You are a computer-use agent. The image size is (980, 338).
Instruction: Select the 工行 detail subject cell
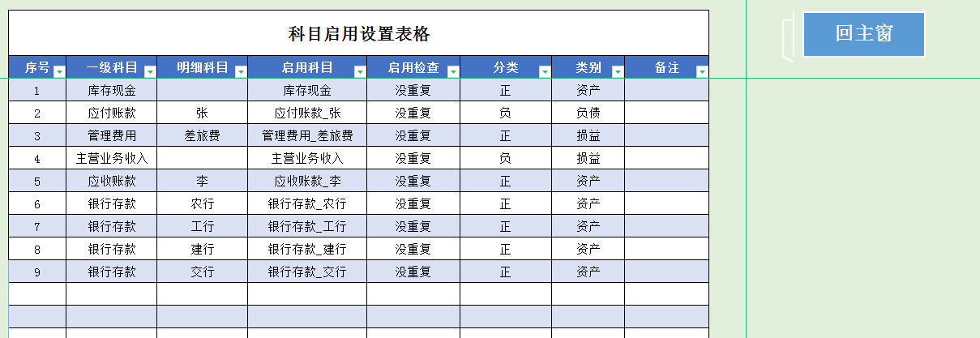coord(203,226)
